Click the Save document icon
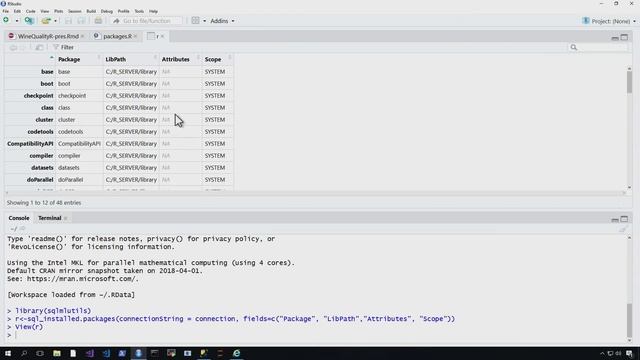Screen dimensions: 640x360 (68, 20)
